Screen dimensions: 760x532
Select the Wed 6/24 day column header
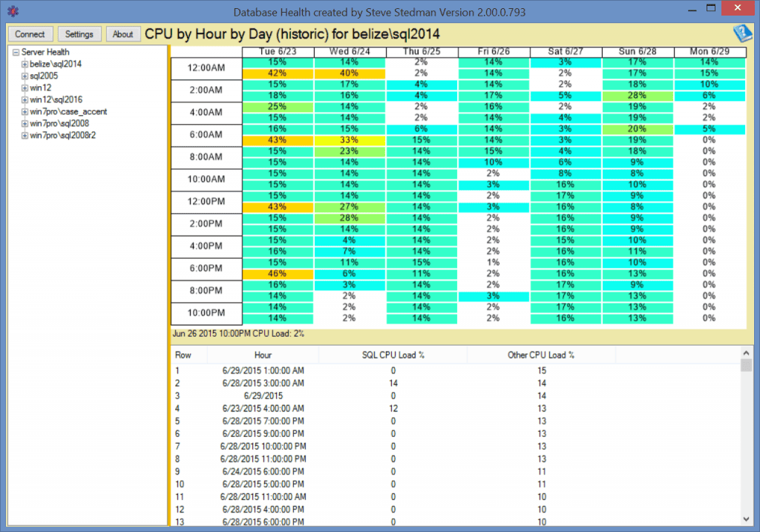tap(349, 51)
